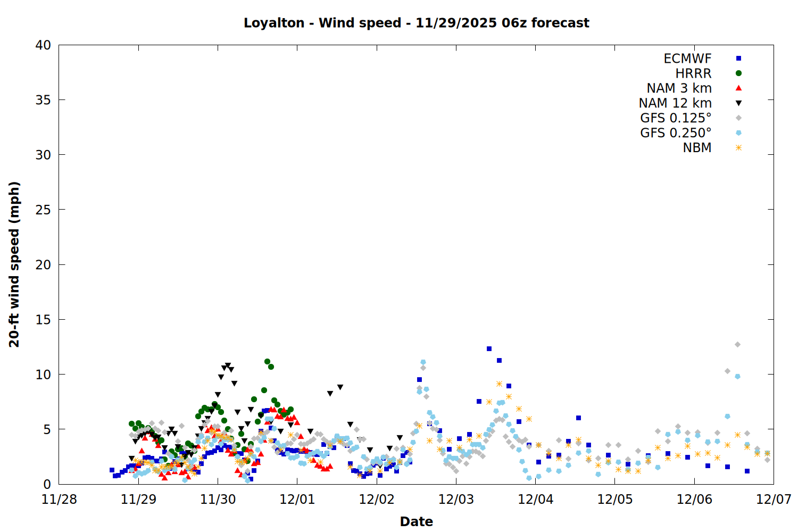Image resolution: width=798 pixels, height=532 pixels.
Task: Click the chart title Loyalton Wind speed
Action: pos(416,23)
